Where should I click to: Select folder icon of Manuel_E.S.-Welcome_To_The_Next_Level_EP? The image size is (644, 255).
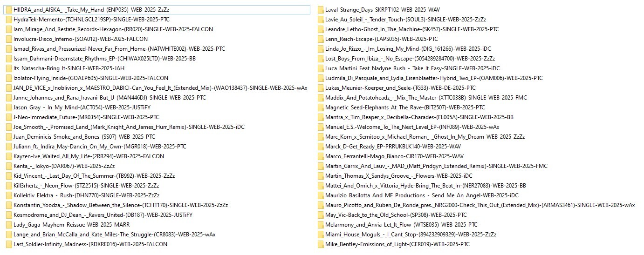point(321,127)
